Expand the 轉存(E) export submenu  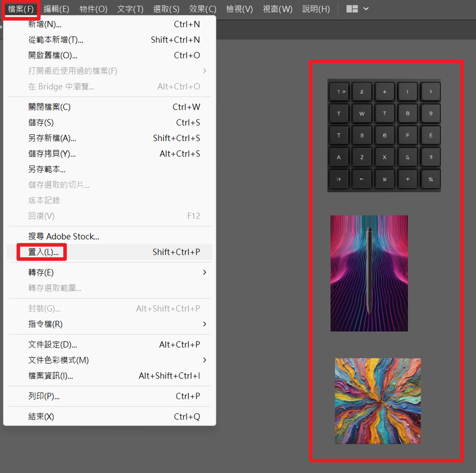pos(39,272)
